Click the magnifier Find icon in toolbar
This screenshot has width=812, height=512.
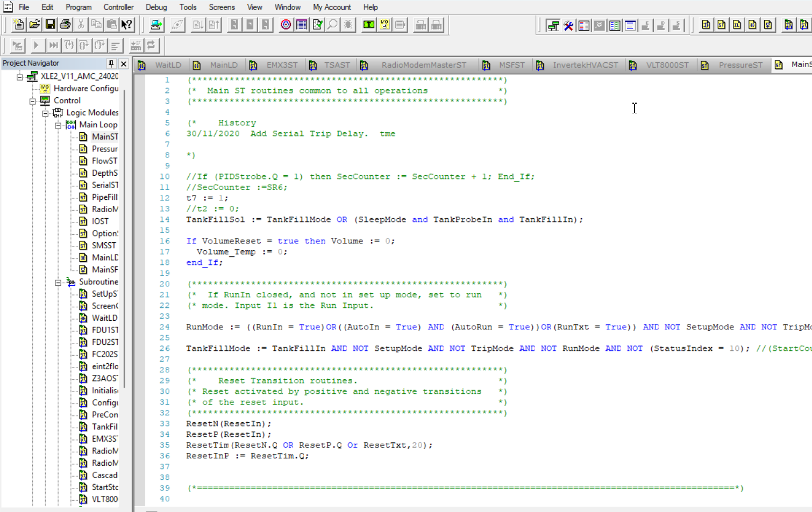point(333,25)
